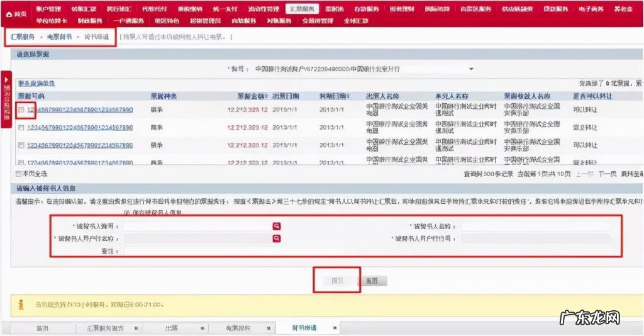Click the search icon beside 被背书人开户行名称
This screenshot has height=336, width=644.
(x=277, y=238)
